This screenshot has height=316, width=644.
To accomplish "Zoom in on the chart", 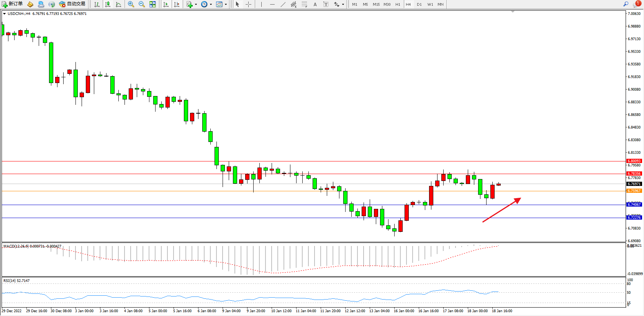I will (131, 4).
